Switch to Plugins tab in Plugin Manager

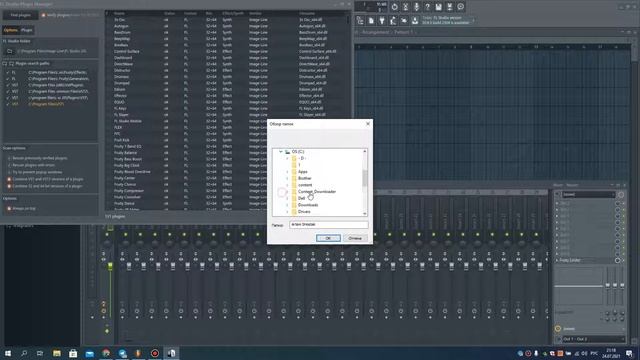(x=27, y=30)
